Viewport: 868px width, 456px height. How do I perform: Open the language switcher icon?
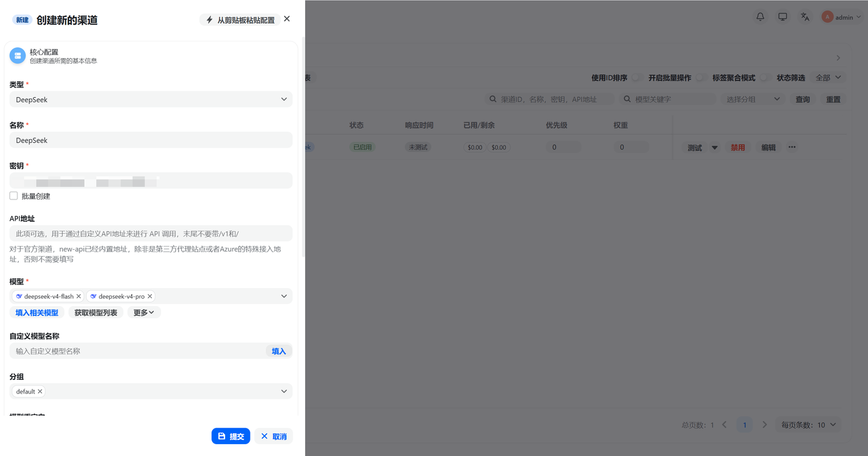coord(805,17)
